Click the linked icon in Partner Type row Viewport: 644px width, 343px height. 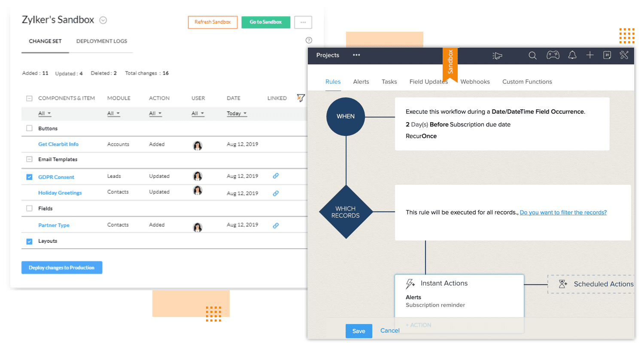tap(276, 225)
